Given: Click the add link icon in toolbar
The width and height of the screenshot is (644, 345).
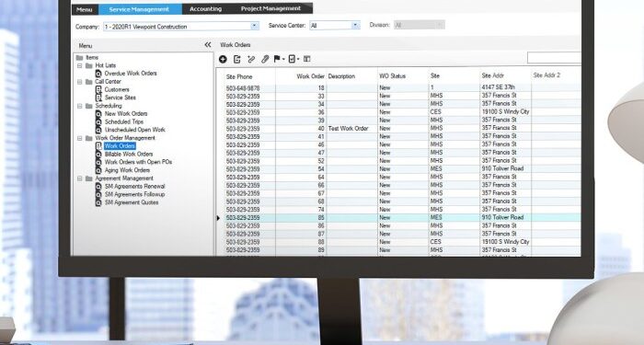Looking at the screenshot, I should tap(251, 59).
